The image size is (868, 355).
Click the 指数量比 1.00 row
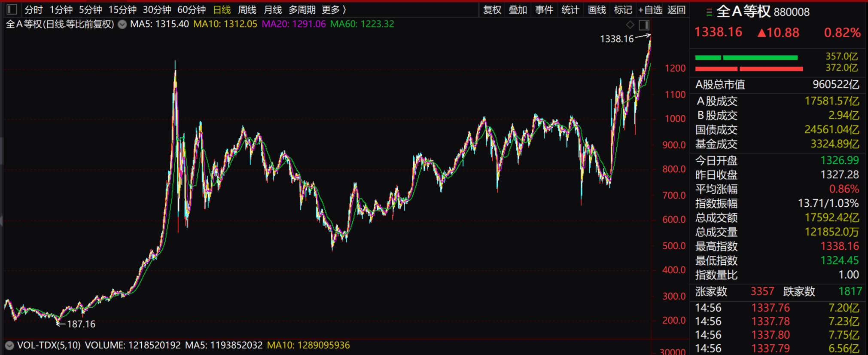click(x=777, y=274)
